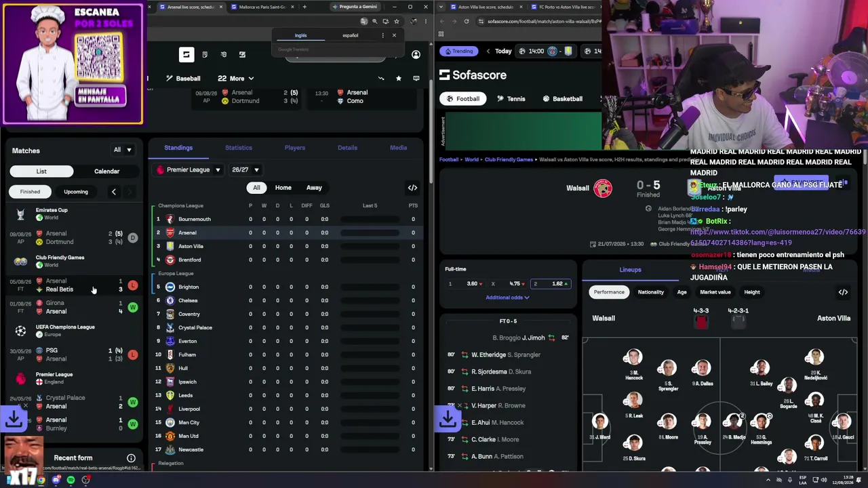
Task: Click the zoom magnifier icon in address bar
Action: [x=375, y=21]
